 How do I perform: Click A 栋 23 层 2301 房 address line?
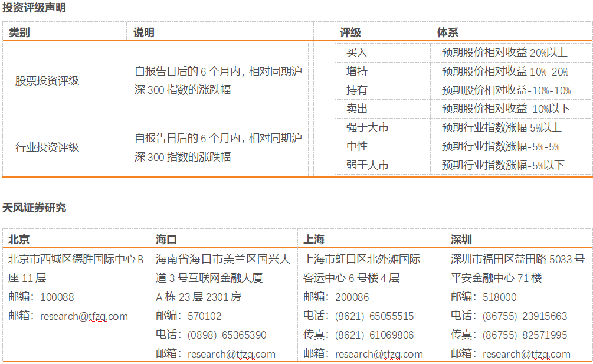(x=198, y=297)
